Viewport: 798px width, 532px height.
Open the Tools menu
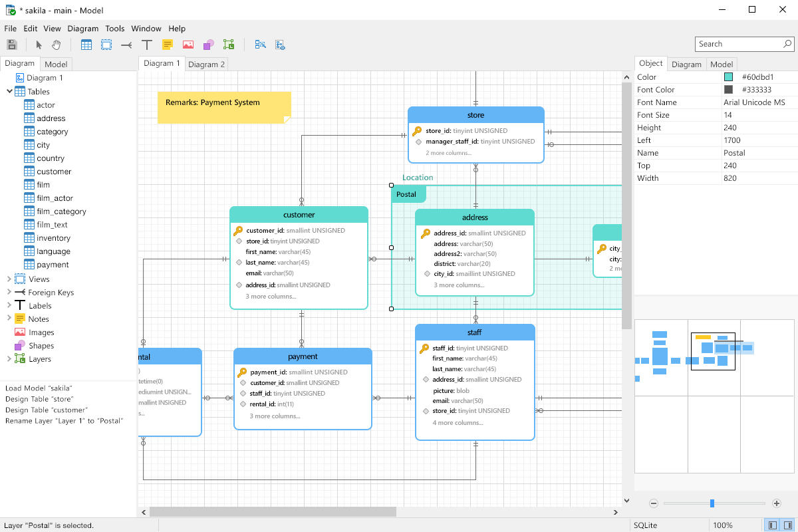click(x=115, y=29)
